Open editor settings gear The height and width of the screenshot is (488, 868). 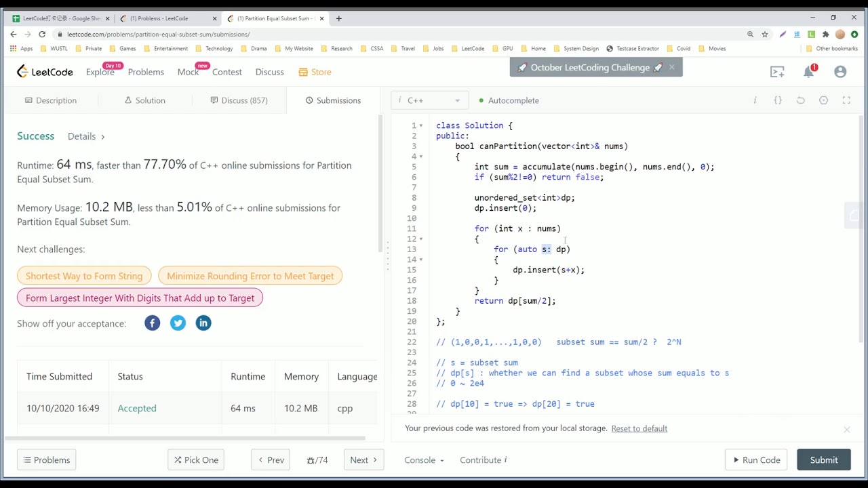point(823,100)
